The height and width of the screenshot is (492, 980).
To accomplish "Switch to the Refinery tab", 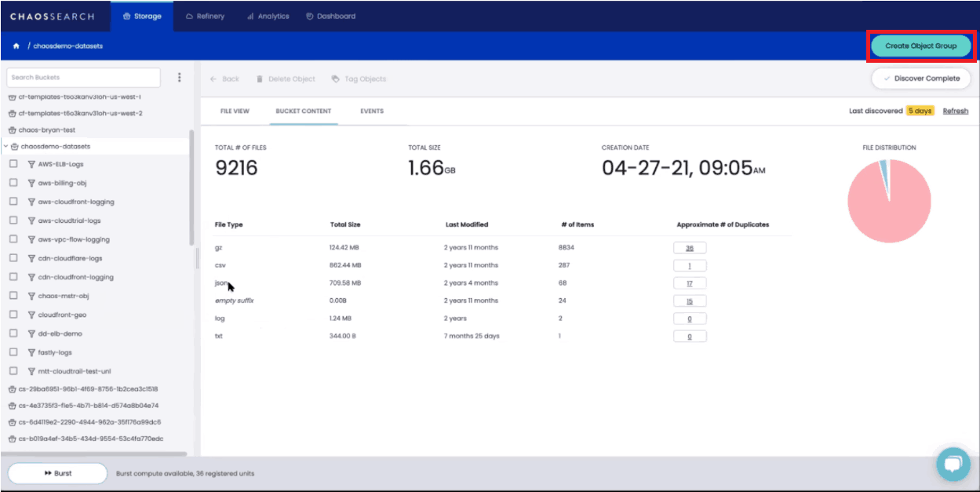I will [204, 16].
